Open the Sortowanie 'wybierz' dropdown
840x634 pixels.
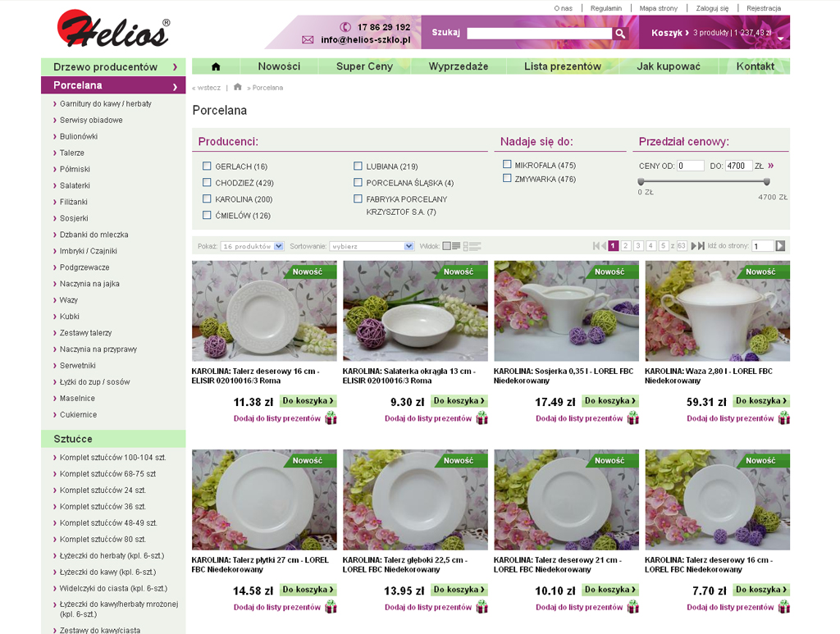click(x=372, y=246)
